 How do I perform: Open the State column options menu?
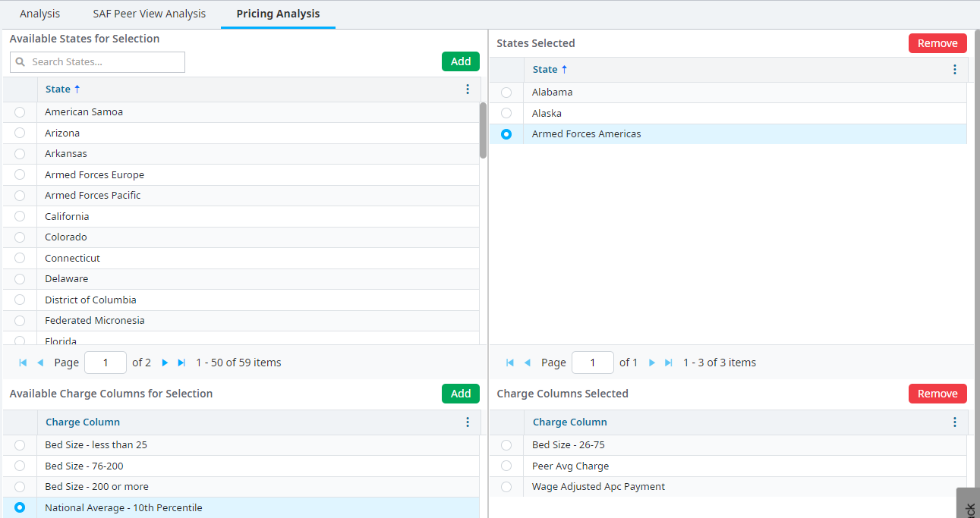[x=468, y=89]
